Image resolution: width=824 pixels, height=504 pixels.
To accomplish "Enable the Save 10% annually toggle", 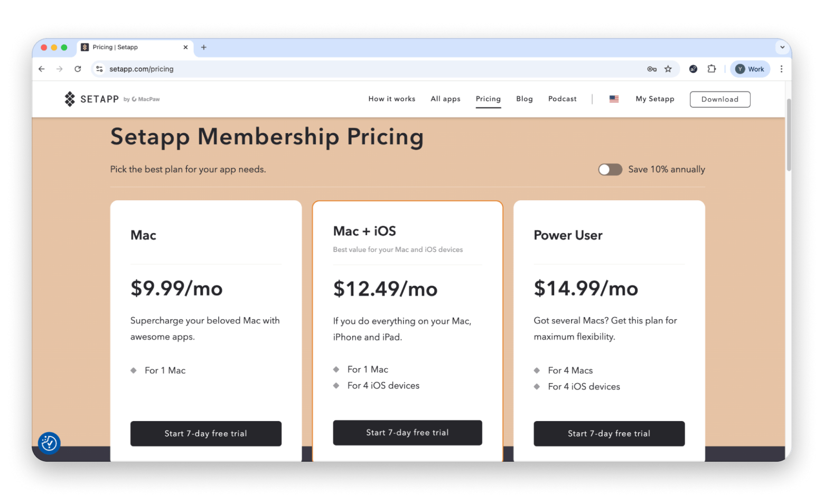I will [610, 170].
